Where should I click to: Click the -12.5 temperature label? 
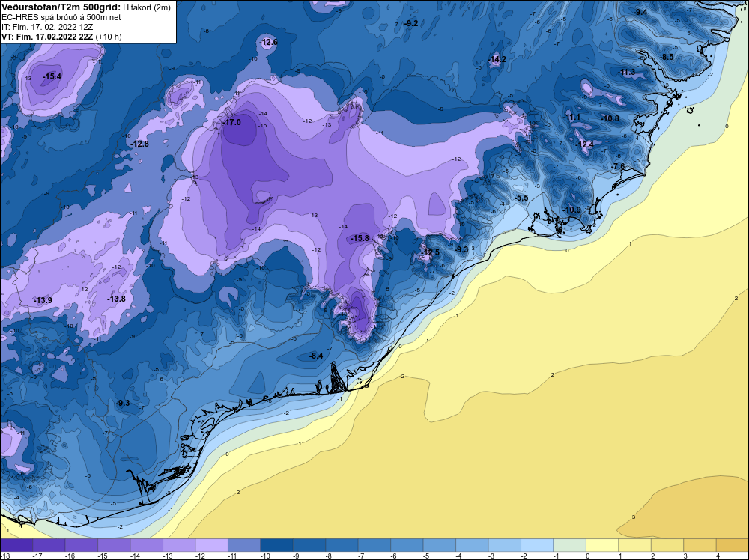pyautogui.click(x=431, y=252)
